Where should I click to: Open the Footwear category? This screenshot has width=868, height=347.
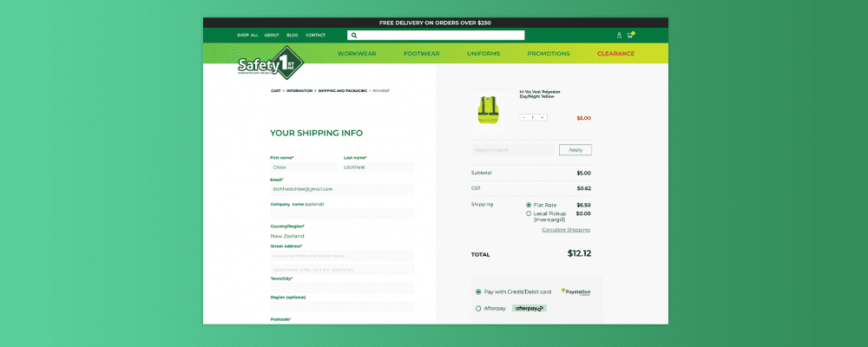pyautogui.click(x=422, y=54)
